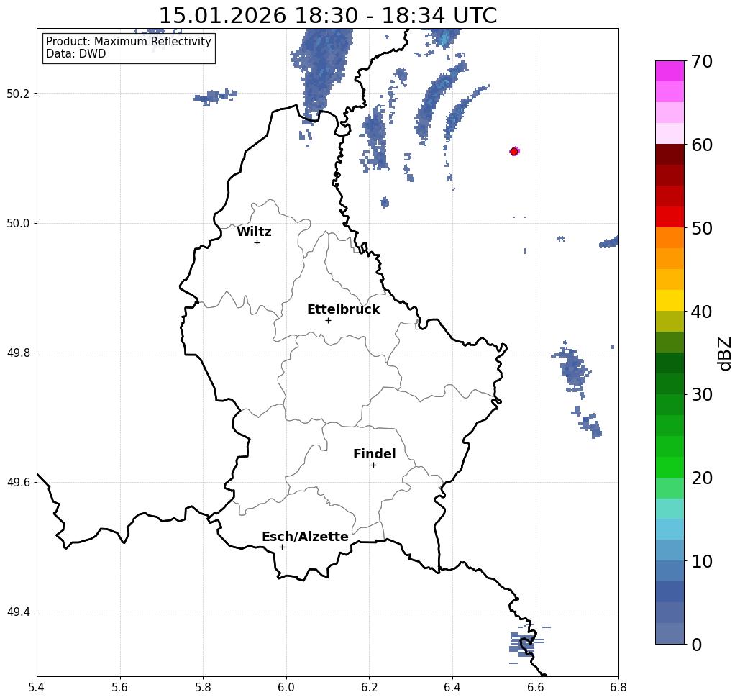Click the longitude label 6.8
740x700 pixels.
[618, 687]
